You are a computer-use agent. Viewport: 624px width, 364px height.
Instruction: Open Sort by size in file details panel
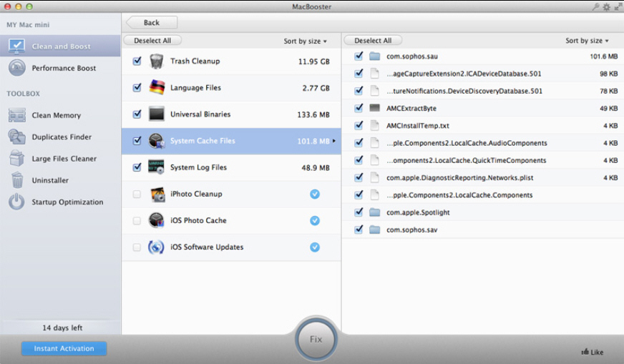click(x=587, y=41)
